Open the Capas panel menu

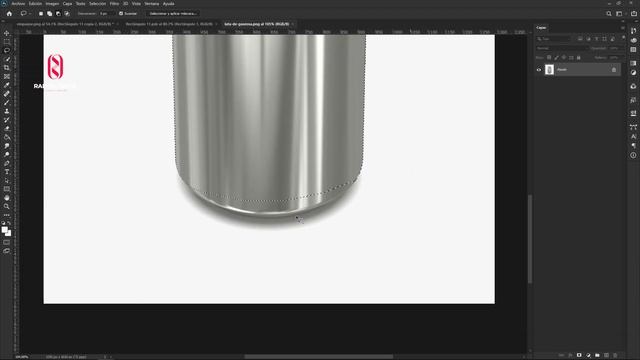[622, 28]
